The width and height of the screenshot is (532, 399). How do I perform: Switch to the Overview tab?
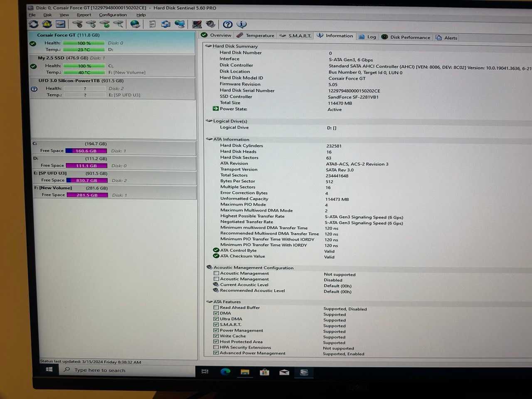(216, 35)
